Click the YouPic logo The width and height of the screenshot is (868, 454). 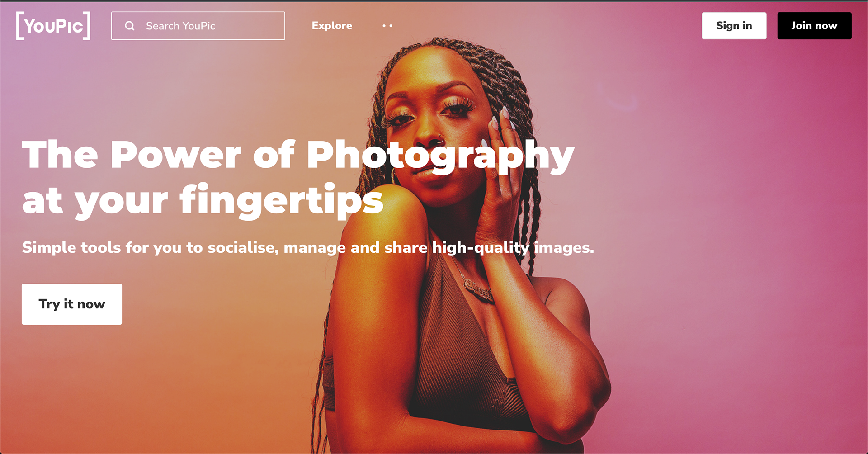pyautogui.click(x=53, y=26)
